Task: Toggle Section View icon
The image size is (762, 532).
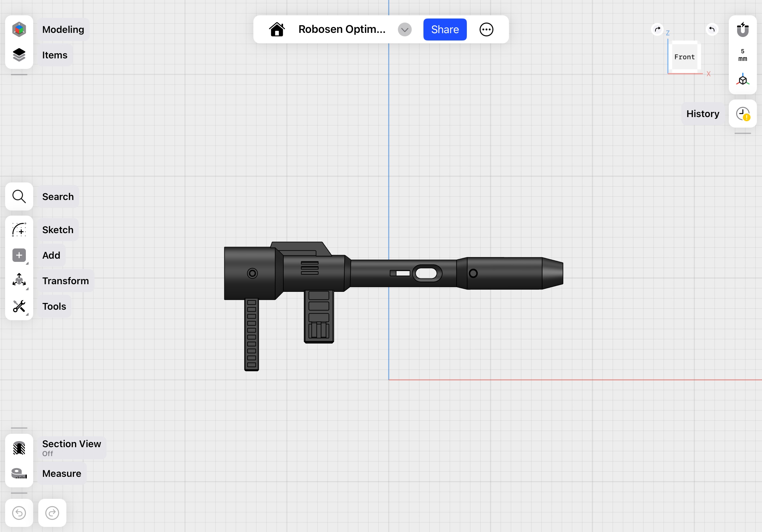Action: tap(19, 448)
